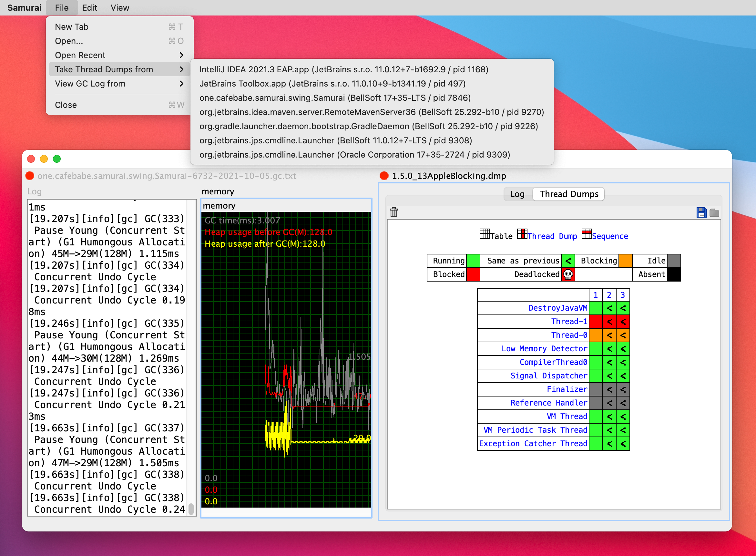Click the Blocking orange legend swatch
Image resolution: width=756 pixels, height=556 pixels.
click(x=626, y=261)
